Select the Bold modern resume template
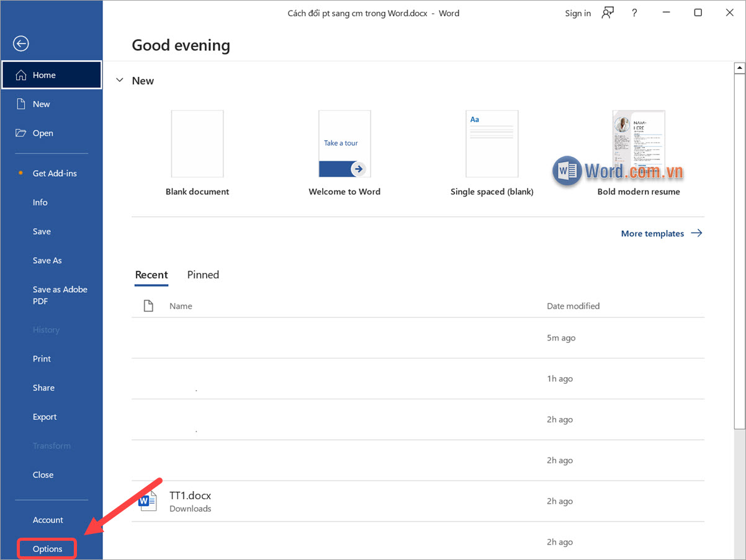 [639, 144]
